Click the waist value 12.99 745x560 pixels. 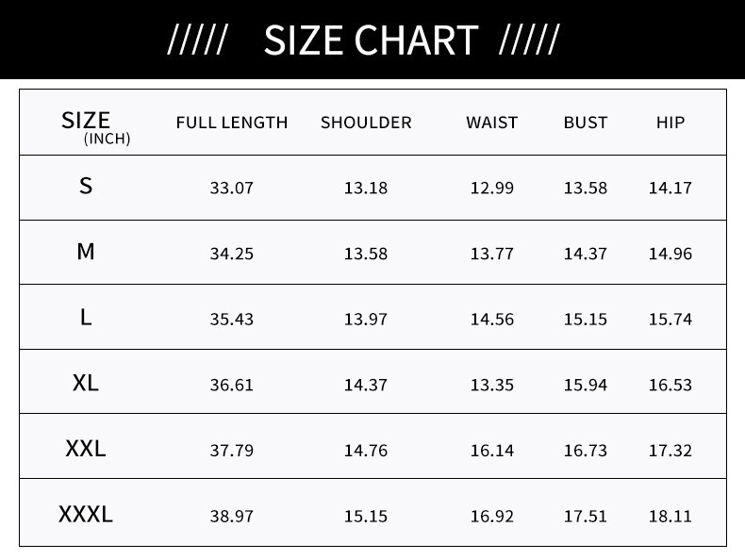click(491, 188)
